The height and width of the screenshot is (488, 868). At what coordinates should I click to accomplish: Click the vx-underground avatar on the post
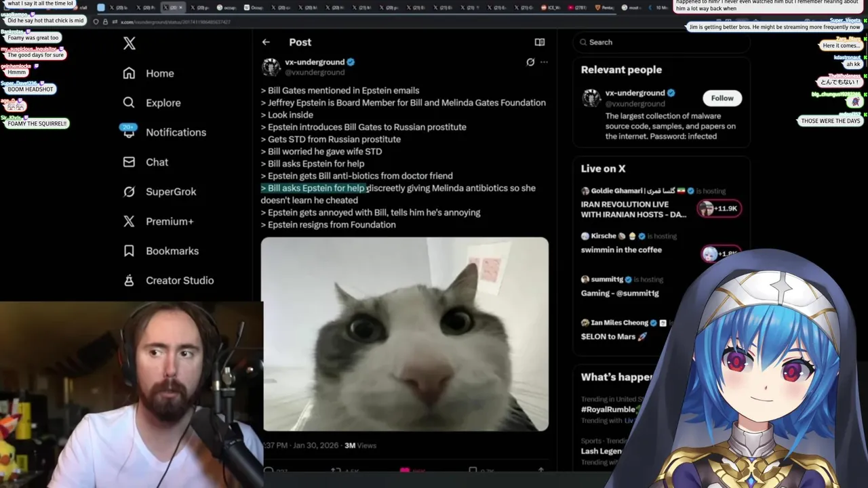pyautogui.click(x=271, y=67)
